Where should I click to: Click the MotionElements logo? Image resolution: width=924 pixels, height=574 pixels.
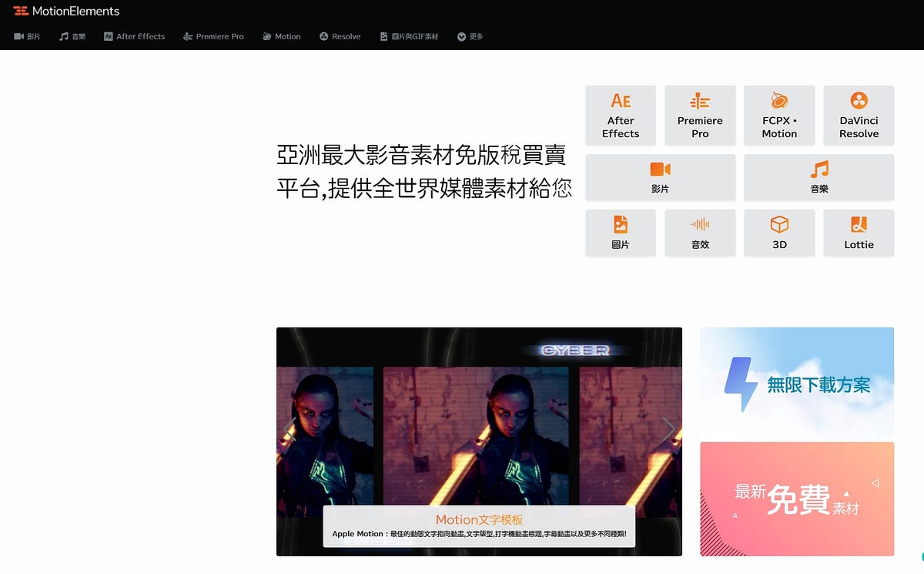66,12
